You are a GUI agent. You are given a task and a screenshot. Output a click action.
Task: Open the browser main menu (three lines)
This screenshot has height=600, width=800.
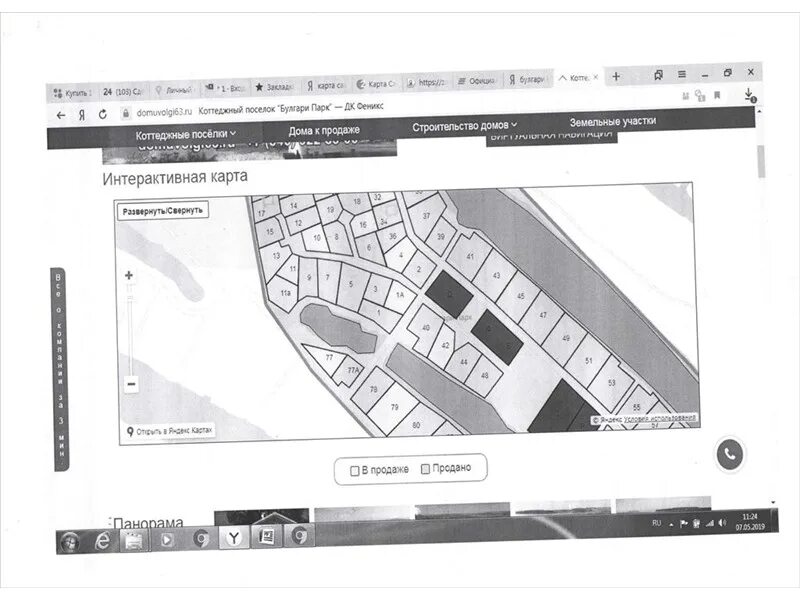[x=682, y=74]
